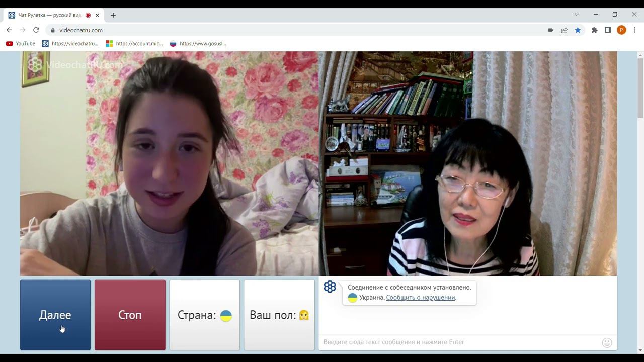Image resolution: width=644 pixels, height=362 pixels.
Task: Click the camera permission icon in address bar
Action: [551, 30]
